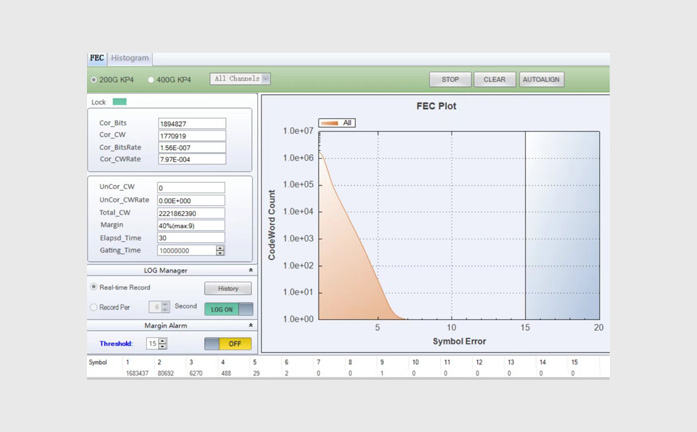Click the blue shaded region of the plot
This screenshot has height=432, width=697.
tap(562, 225)
